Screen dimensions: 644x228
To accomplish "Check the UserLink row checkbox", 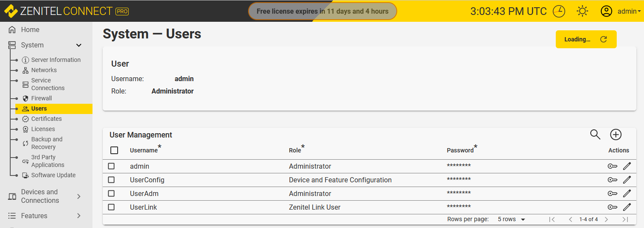I will tap(111, 207).
